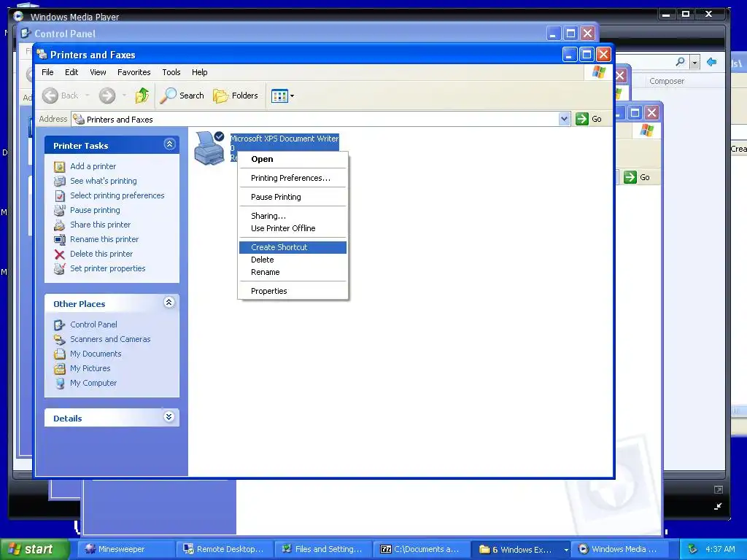This screenshot has width=747, height=560.
Task: Click the Add a printer icon
Action: (x=60, y=166)
